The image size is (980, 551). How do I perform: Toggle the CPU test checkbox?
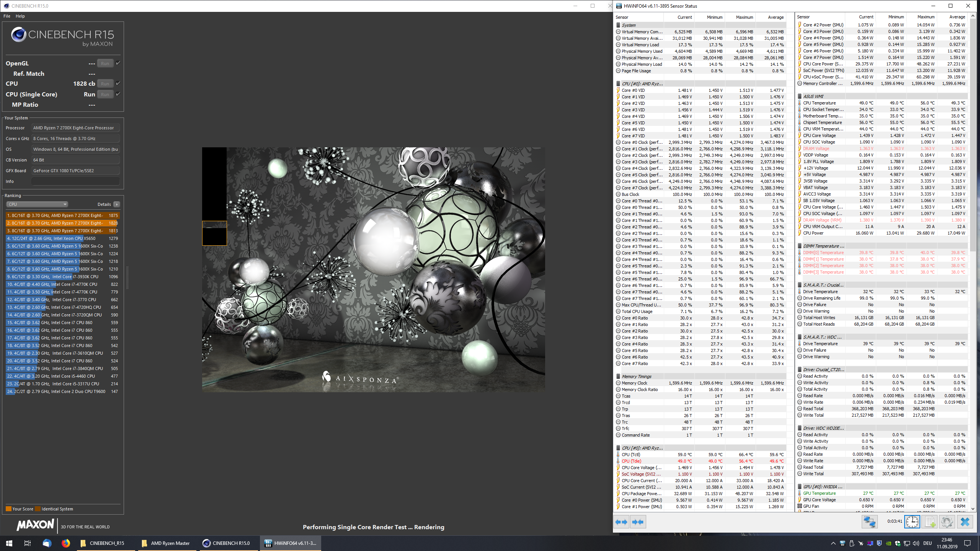click(118, 83)
